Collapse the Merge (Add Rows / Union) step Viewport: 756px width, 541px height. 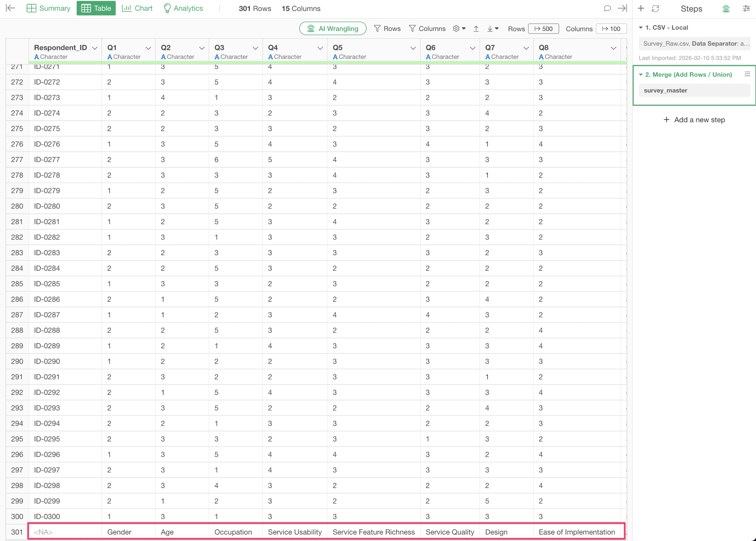tap(641, 75)
